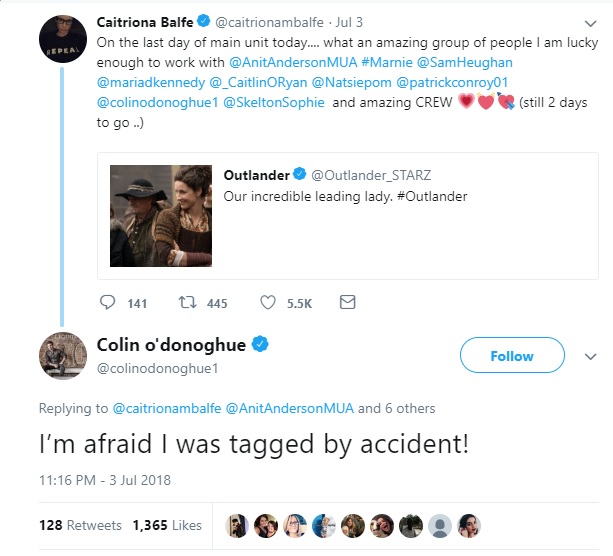Viewport: 613px width, 556px height.
Task: Expand the tweet options chevron near Follow
Action: coord(590,356)
